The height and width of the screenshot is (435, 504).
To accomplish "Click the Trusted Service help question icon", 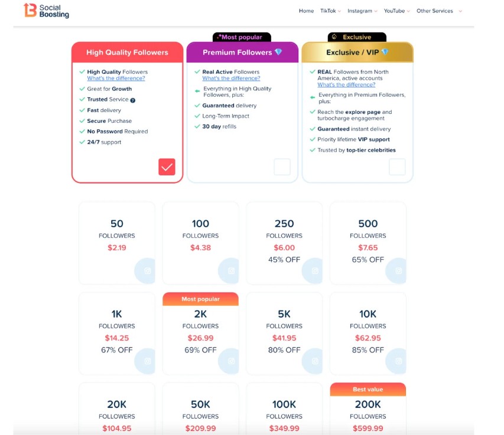I will 133,100.
